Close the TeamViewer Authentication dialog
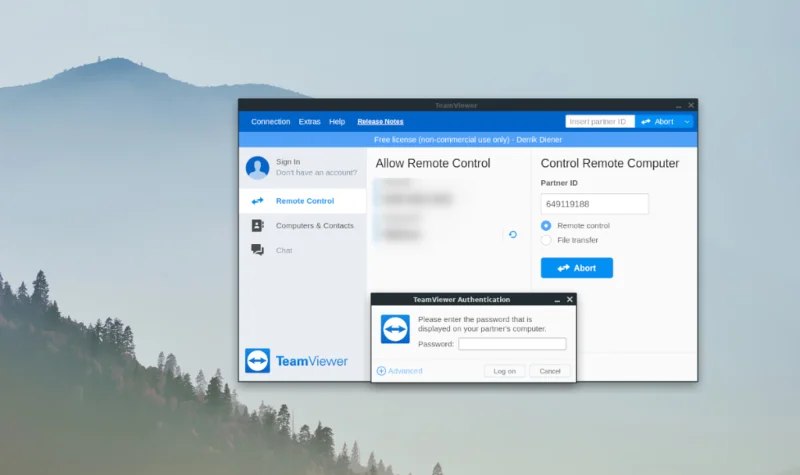The image size is (800, 475). pos(570,299)
